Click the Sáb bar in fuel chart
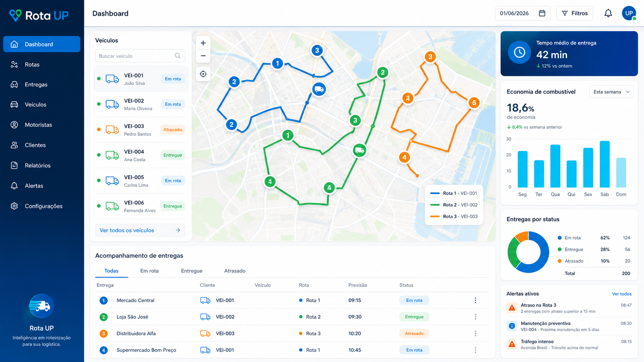Image resolution: width=644 pixels, height=362 pixels. [605, 164]
